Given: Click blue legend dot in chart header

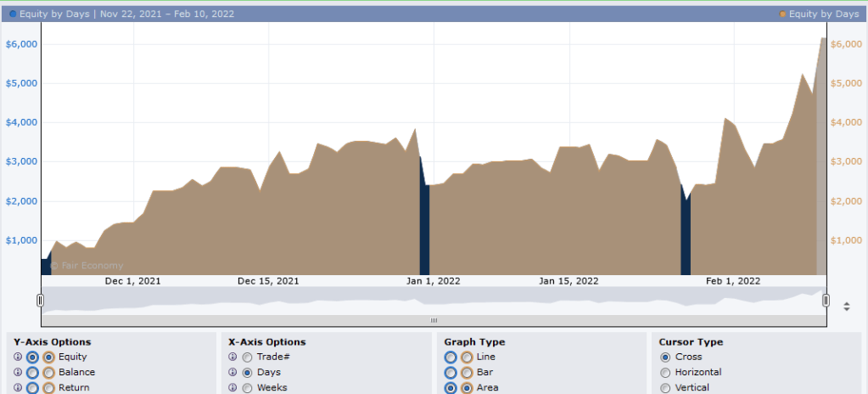Looking at the screenshot, I should [x=12, y=14].
